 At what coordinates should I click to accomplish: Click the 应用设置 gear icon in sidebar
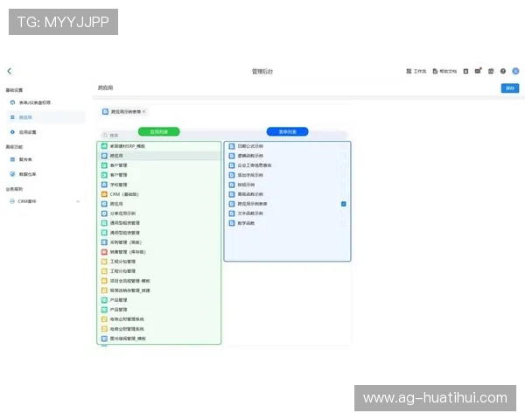click(12, 132)
